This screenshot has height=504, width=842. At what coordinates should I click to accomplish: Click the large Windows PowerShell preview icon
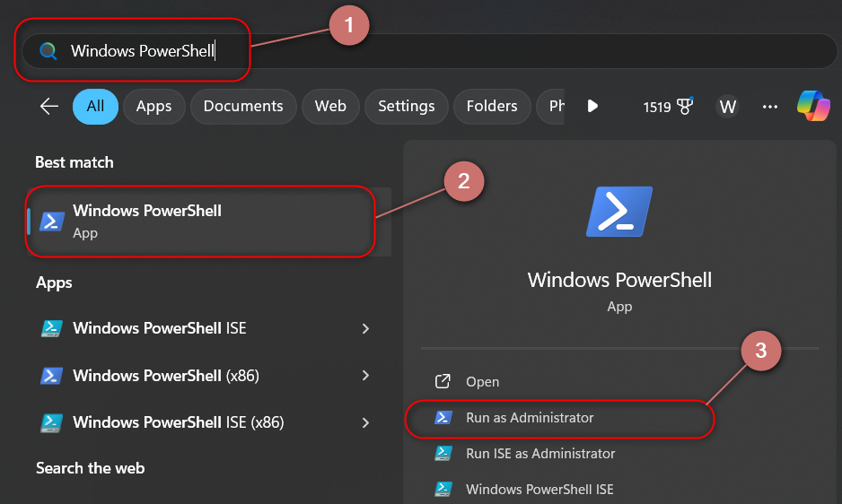coord(619,212)
